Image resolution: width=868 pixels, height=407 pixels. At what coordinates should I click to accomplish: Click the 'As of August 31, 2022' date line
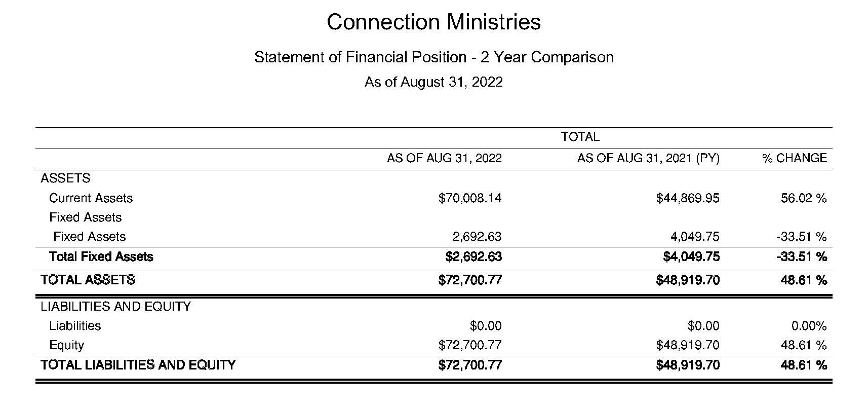[433, 82]
